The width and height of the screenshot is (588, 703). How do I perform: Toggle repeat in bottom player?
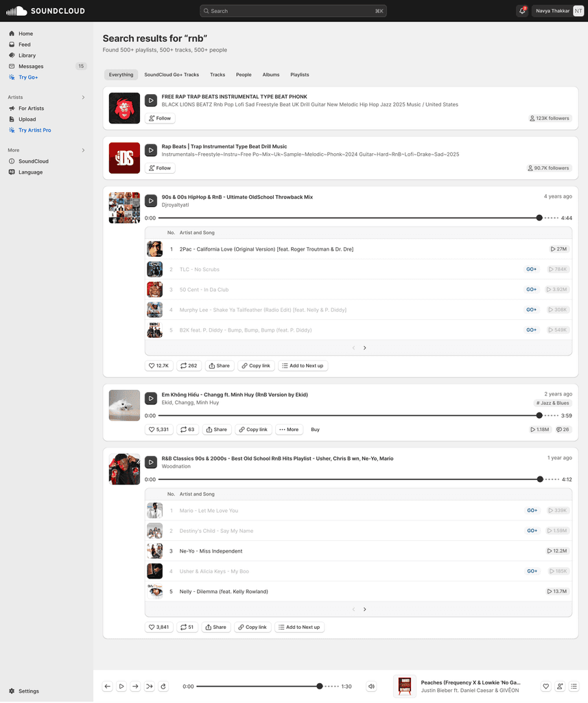(x=163, y=687)
